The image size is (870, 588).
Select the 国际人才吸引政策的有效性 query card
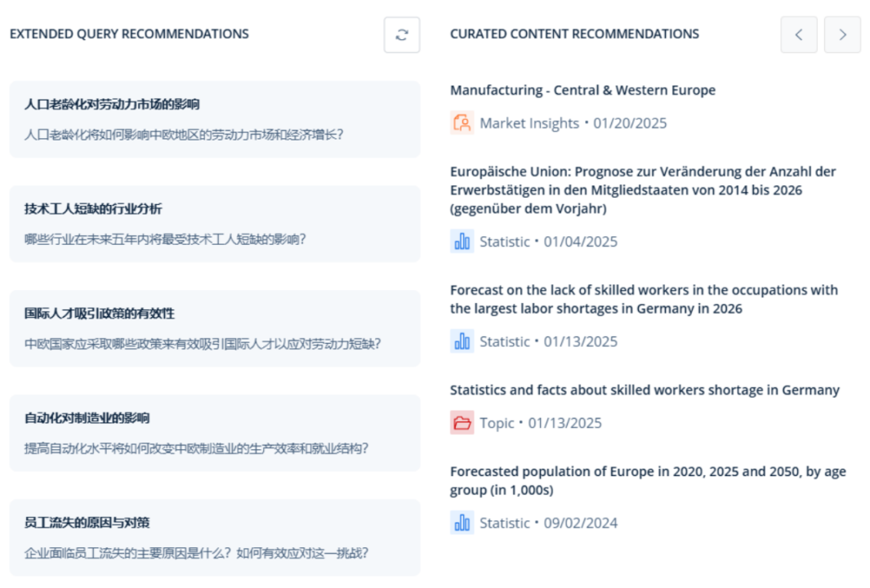pos(215,328)
